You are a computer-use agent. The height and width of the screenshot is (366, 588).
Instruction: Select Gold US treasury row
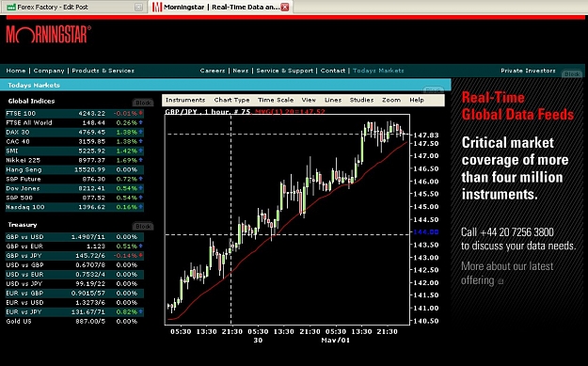pos(74,322)
